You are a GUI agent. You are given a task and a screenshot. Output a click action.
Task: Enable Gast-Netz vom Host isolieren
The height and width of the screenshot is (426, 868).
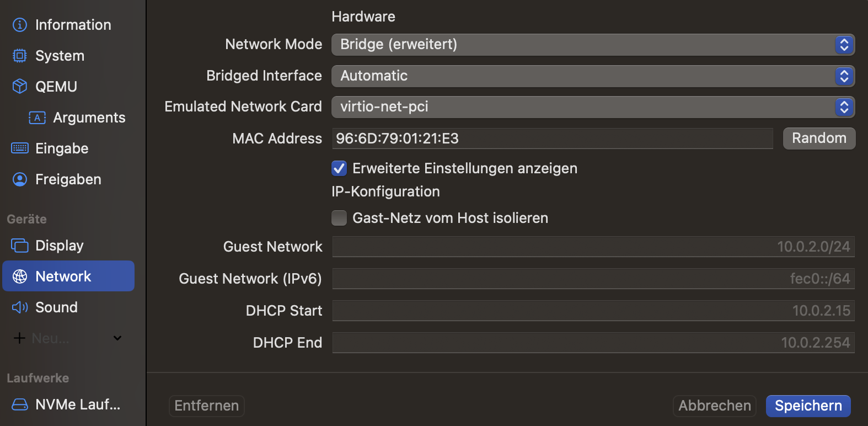click(339, 218)
